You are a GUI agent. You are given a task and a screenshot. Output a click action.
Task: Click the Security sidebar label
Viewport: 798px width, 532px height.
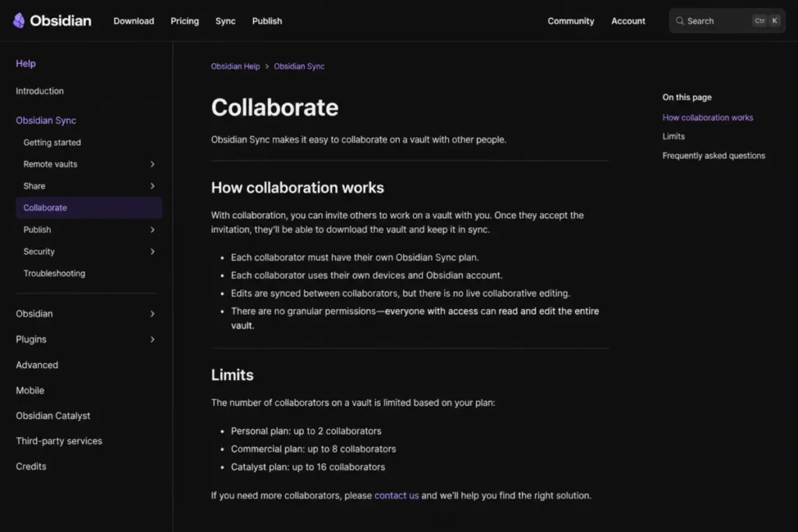(x=39, y=252)
